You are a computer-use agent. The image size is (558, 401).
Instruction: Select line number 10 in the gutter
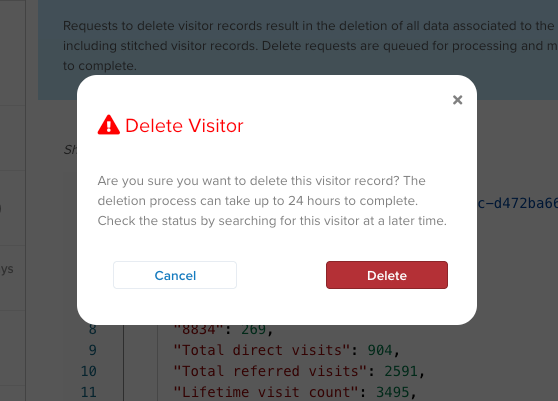[x=89, y=371]
